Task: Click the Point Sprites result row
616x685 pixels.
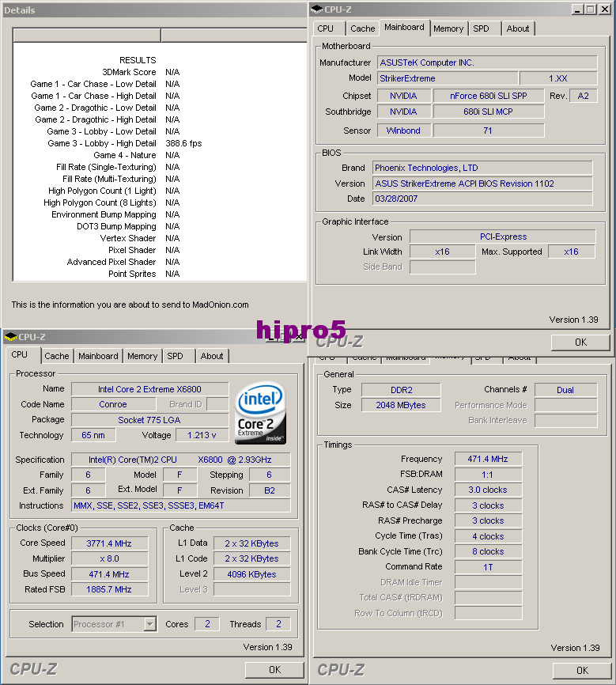Action: point(160,274)
